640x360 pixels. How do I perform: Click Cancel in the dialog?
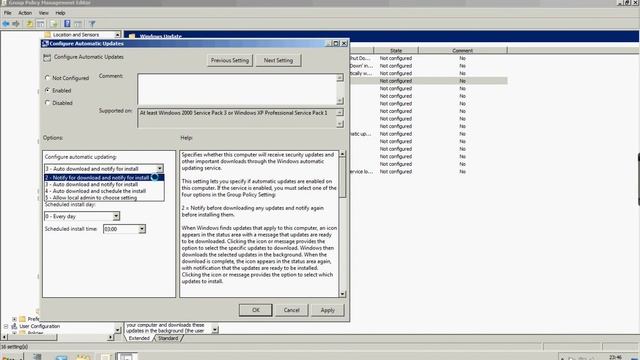tap(291, 310)
